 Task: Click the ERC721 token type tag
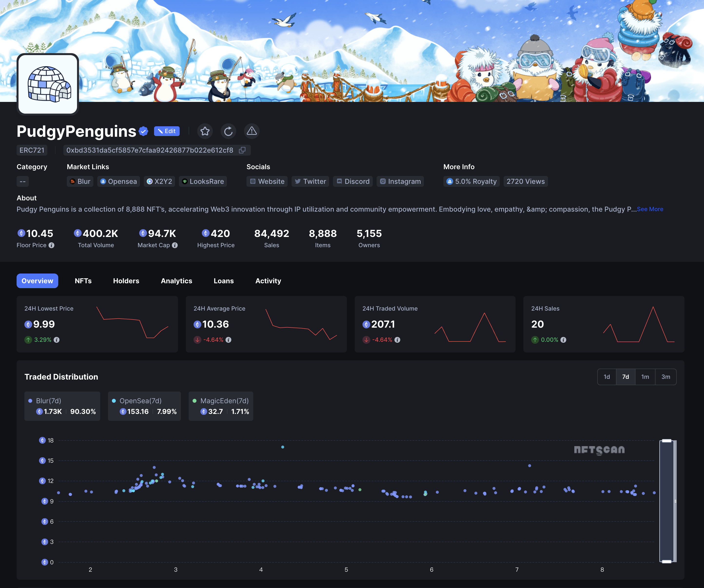[32, 150]
